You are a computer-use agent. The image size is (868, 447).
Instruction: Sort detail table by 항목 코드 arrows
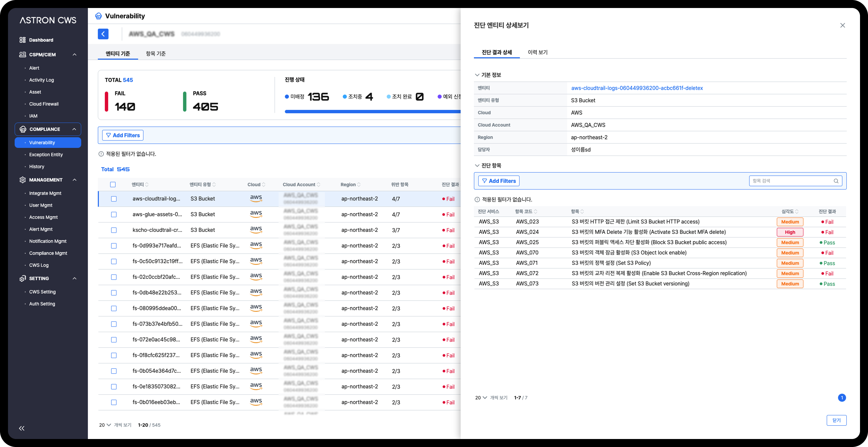tap(536, 212)
